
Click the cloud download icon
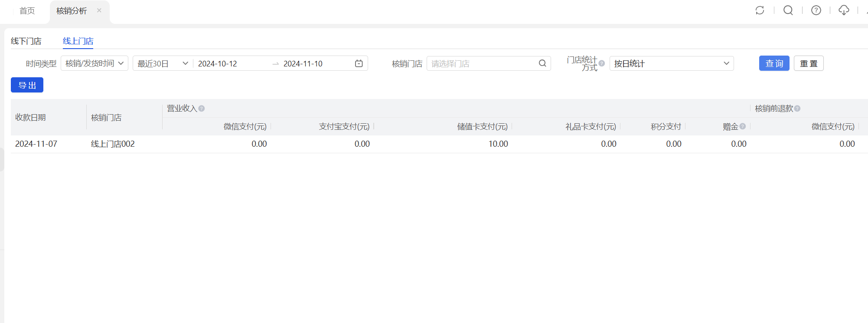tap(844, 10)
